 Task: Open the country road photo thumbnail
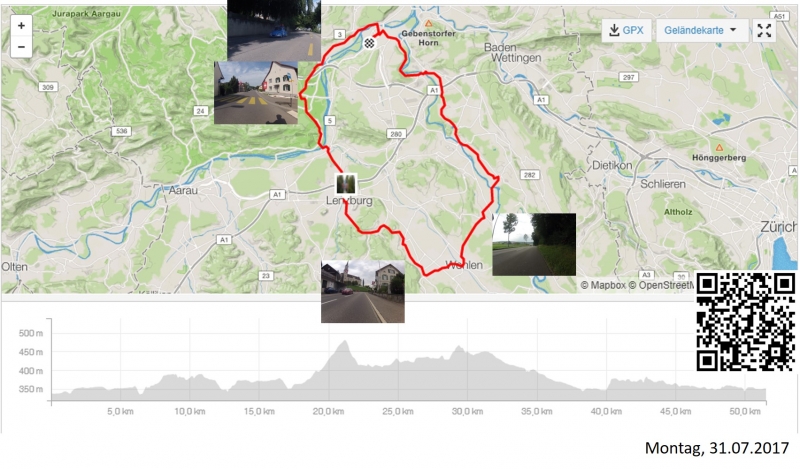click(534, 244)
